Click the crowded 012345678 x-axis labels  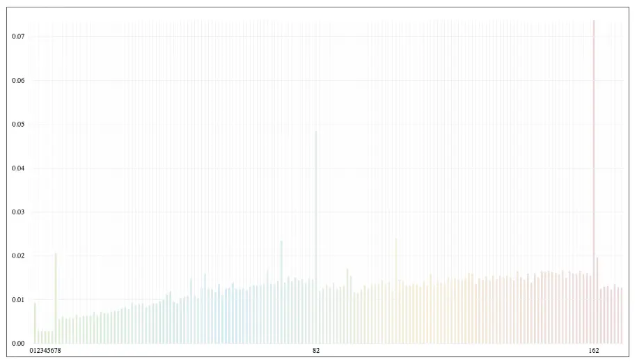pyautogui.click(x=45, y=351)
